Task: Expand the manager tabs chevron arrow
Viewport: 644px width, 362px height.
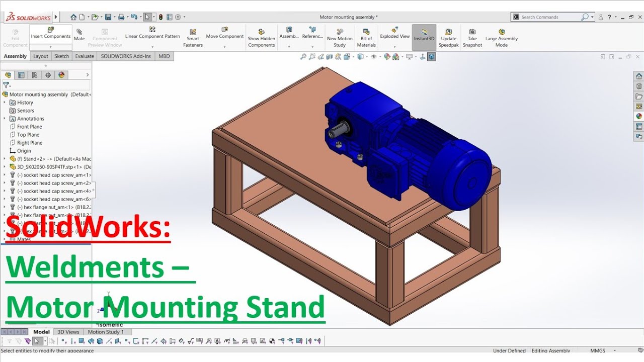Action: 88,75
